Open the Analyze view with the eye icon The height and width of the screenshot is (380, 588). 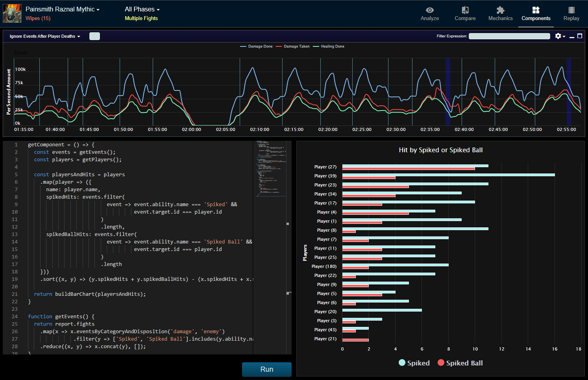click(429, 13)
